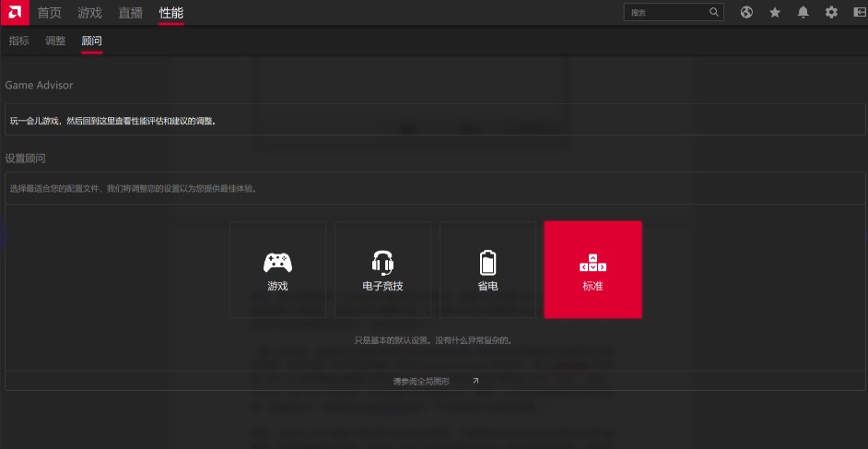Open the web browser globe icon
The image size is (868, 449).
point(746,12)
